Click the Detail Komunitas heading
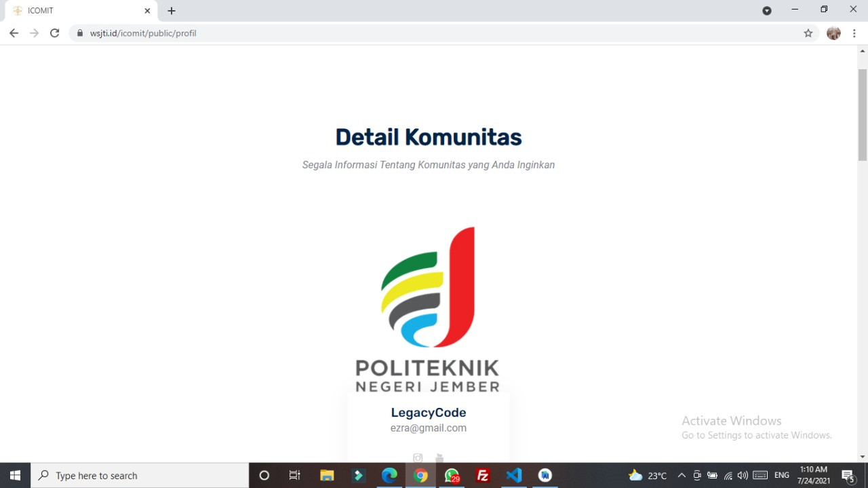Image resolution: width=868 pixels, height=488 pixels. (x=429, y=137)
